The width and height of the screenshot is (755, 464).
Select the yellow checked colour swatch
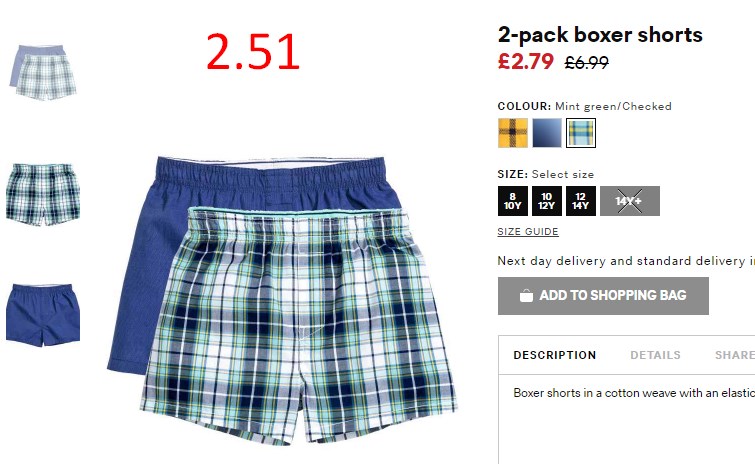coord(513,133)
